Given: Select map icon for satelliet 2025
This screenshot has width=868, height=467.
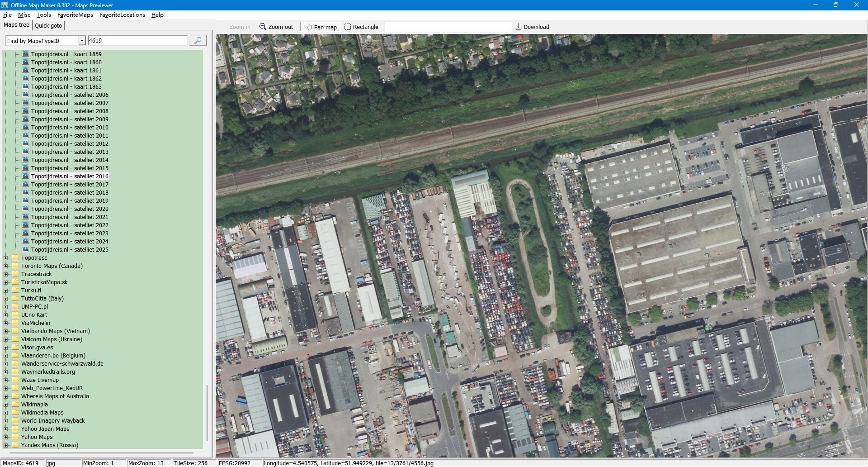Looking at the screenshot, I should [25, 250].
